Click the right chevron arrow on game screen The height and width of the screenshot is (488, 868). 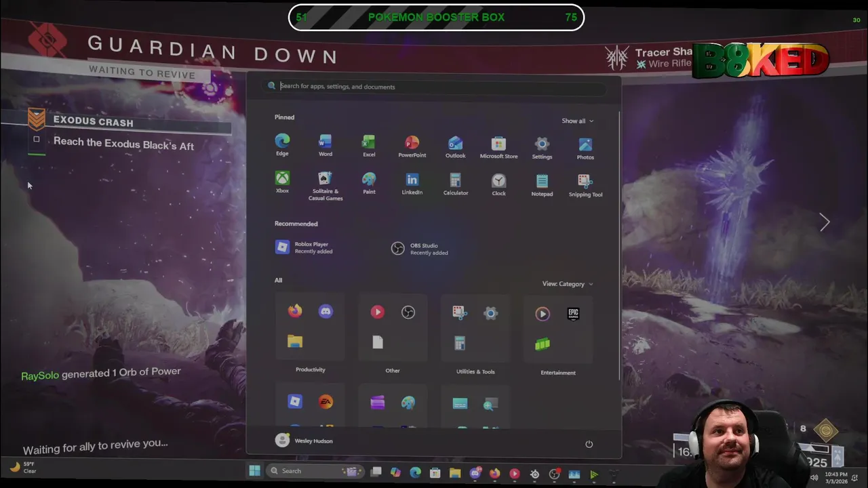pyautogui.click(x=825, y=222)
